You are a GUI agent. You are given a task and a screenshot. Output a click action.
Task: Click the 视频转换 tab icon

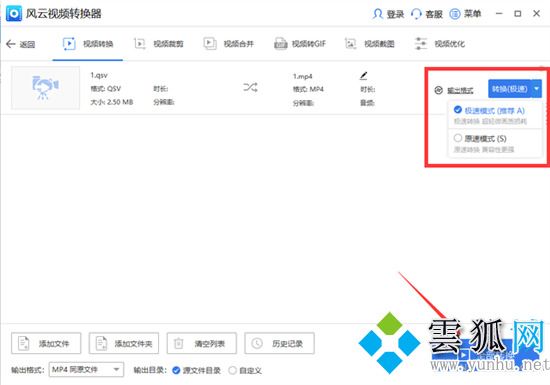tap(69, 44)
